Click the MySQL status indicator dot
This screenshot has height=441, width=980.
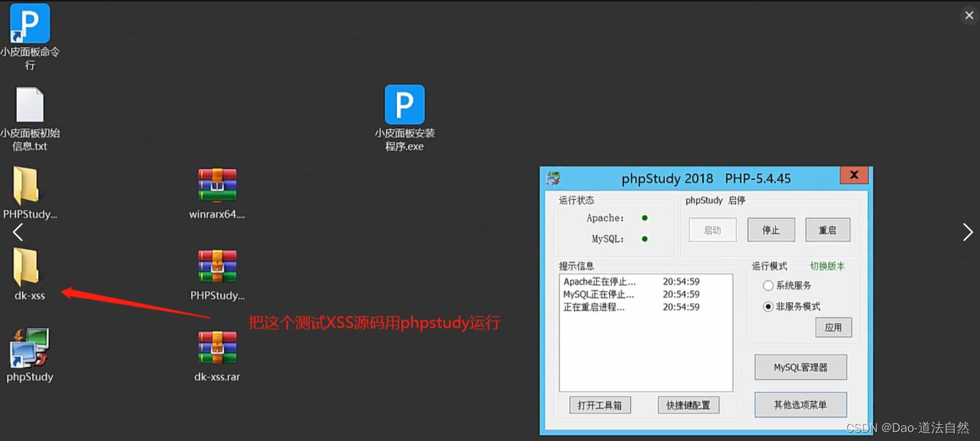pos(645,239)
